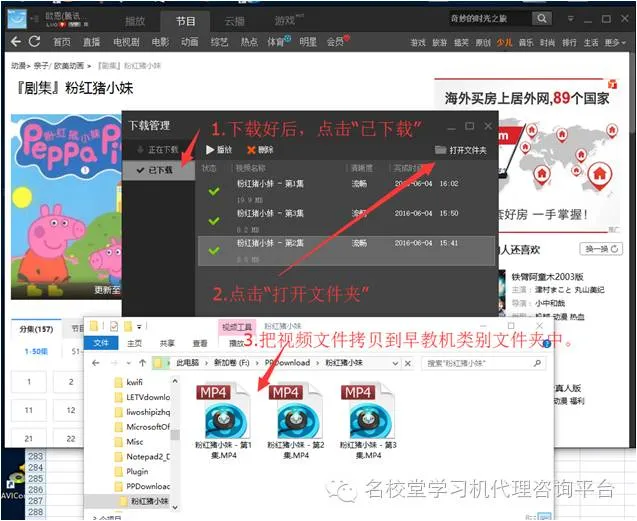This screenshot has height=521, width=637.
Task: Click the orange X 删除 delete button
Action: pos(260,150)
